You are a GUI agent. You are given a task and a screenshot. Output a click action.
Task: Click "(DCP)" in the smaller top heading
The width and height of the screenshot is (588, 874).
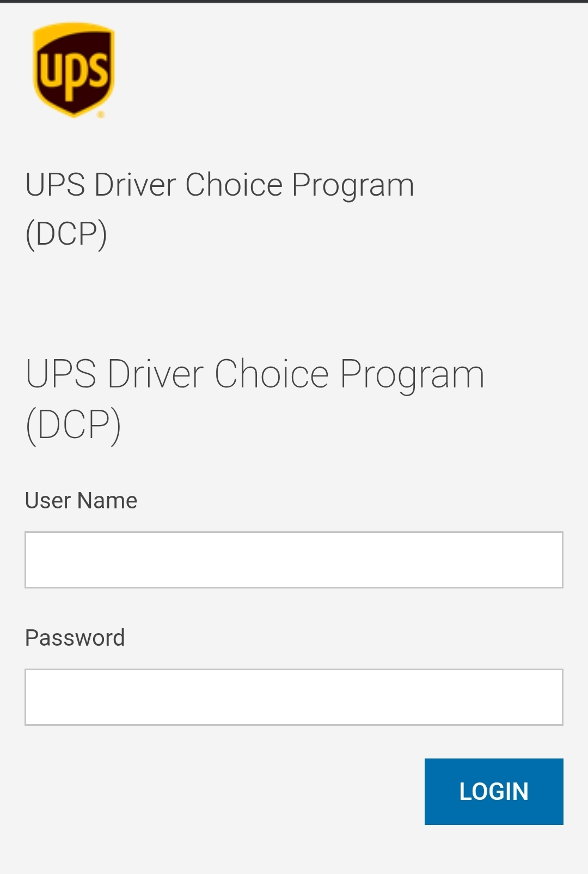click(x=66, y=234)
